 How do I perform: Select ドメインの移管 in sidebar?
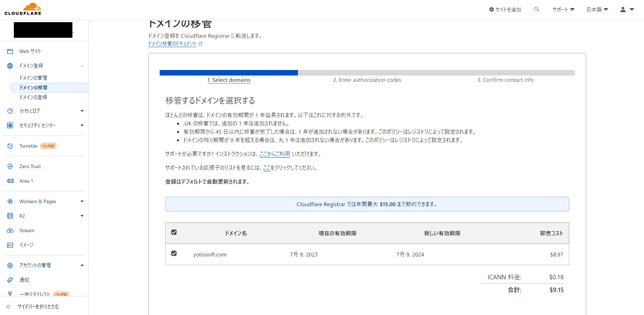49,88
